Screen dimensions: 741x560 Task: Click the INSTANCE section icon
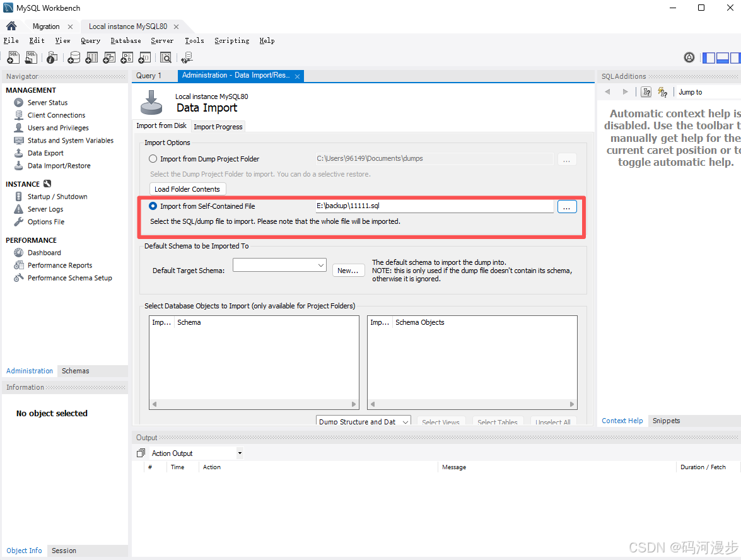point(47,184)
